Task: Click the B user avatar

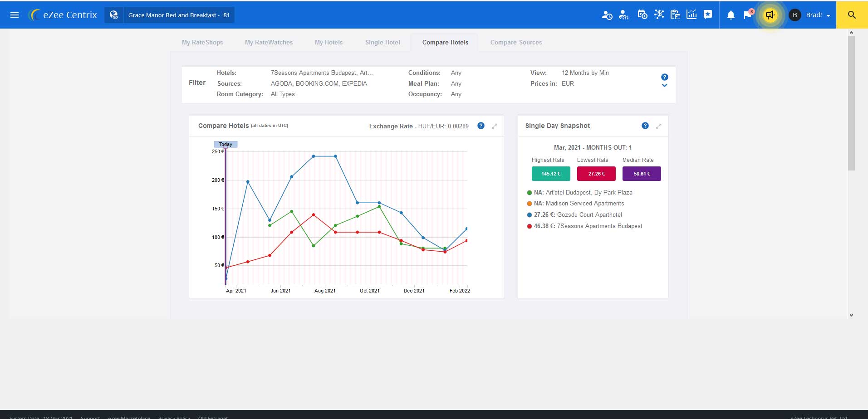Action: coord(794,15)
